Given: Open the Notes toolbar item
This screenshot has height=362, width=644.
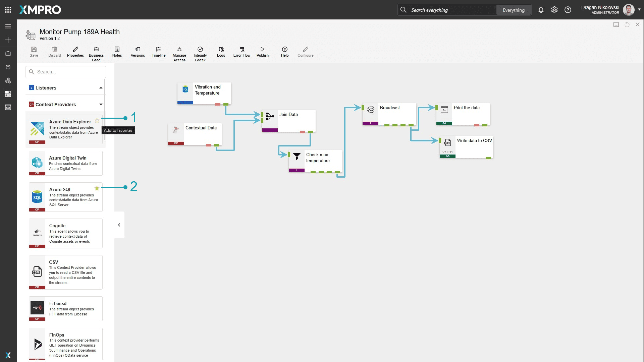Looking at the screenshot, I should tap(117, 52).
